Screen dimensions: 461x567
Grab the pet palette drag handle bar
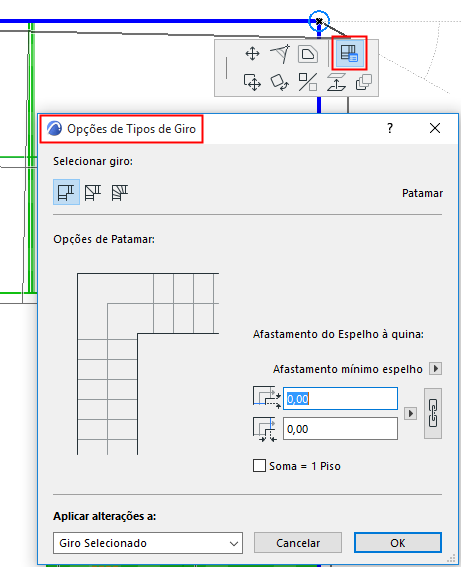point(227,68)
